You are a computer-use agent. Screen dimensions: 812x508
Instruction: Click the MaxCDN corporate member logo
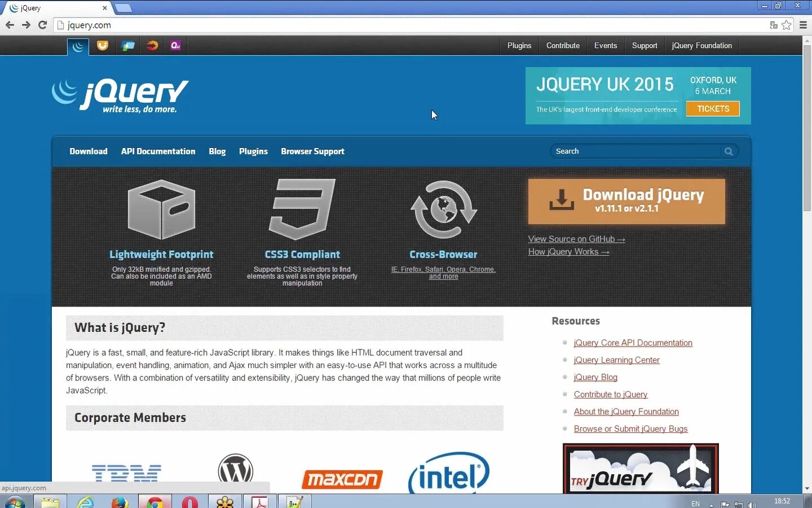pyautogui.click(x=342, y=479)
